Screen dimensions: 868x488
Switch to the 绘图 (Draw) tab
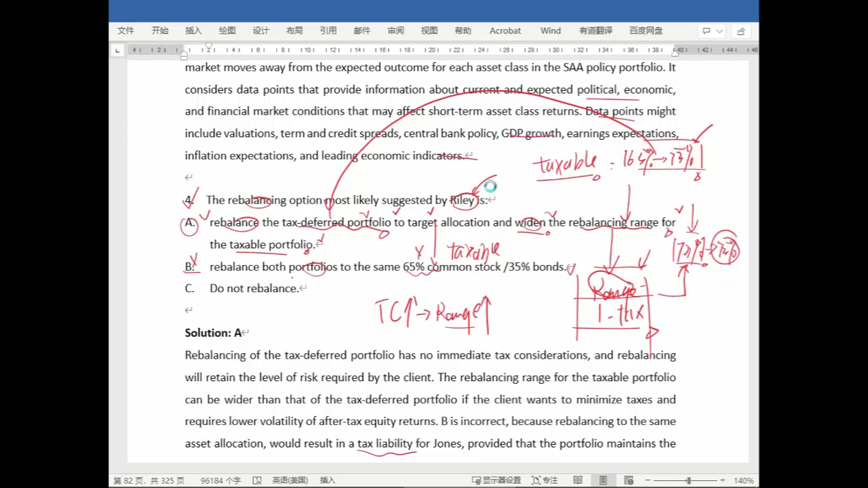(227, 31)
